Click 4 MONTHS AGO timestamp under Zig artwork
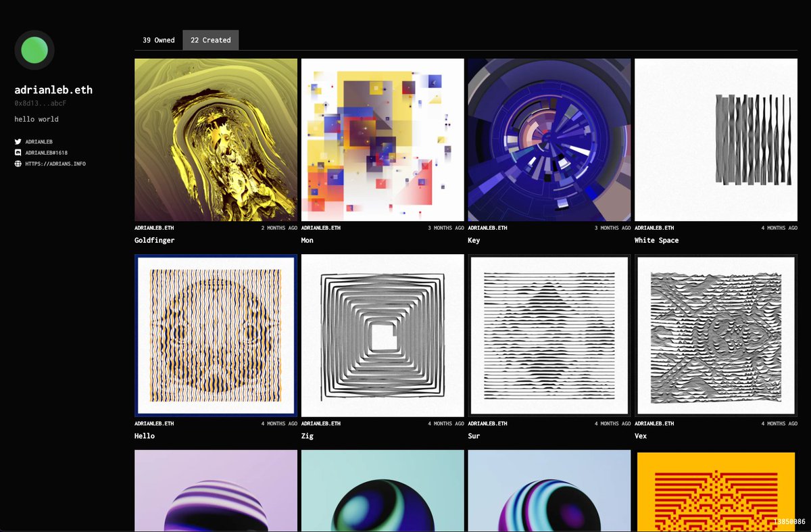 [x=446, y=424]
